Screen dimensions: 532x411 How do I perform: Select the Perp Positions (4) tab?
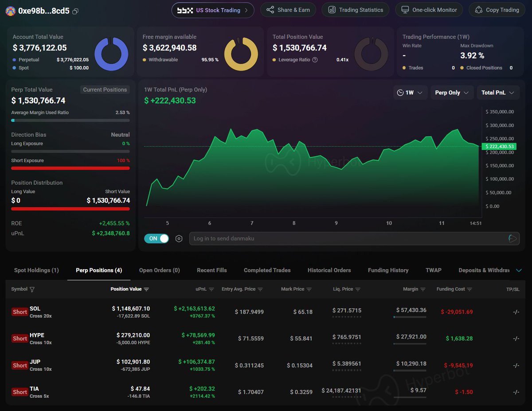click(x=99, y=270)
